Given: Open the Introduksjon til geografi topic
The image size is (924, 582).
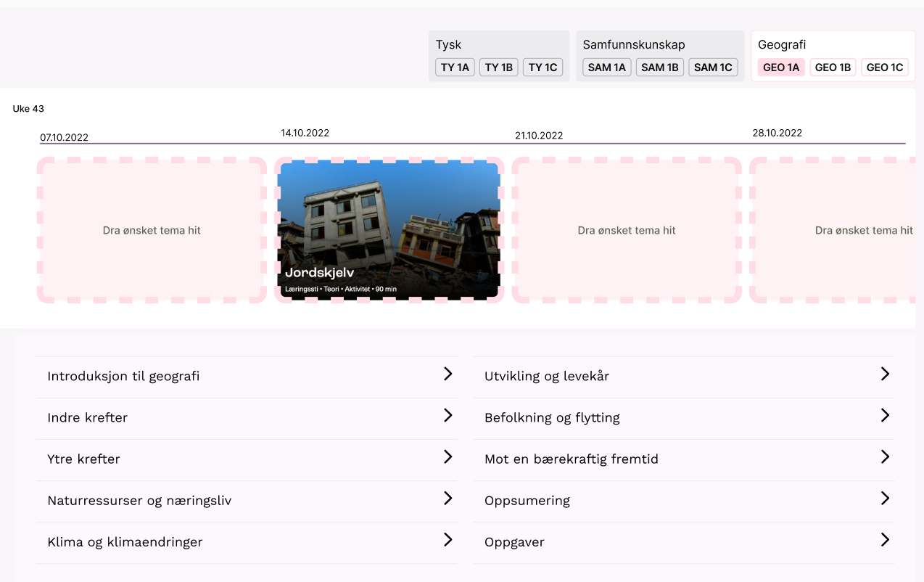Looking at the screenshot, I should [x=247, y=377].
